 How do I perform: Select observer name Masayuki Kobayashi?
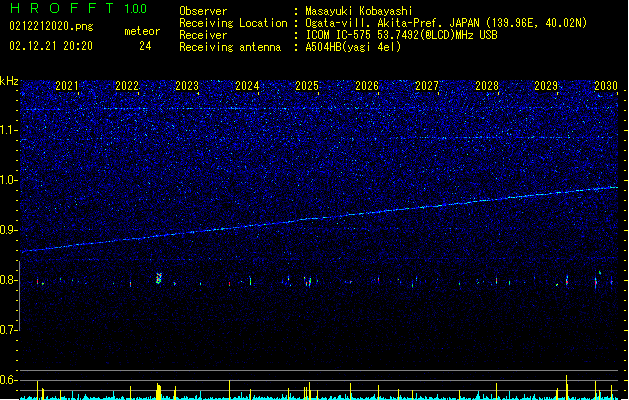[x=359, y=11]
